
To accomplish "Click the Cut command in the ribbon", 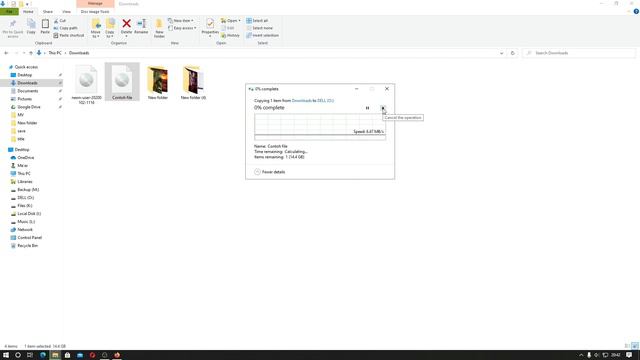I will 60,20.
